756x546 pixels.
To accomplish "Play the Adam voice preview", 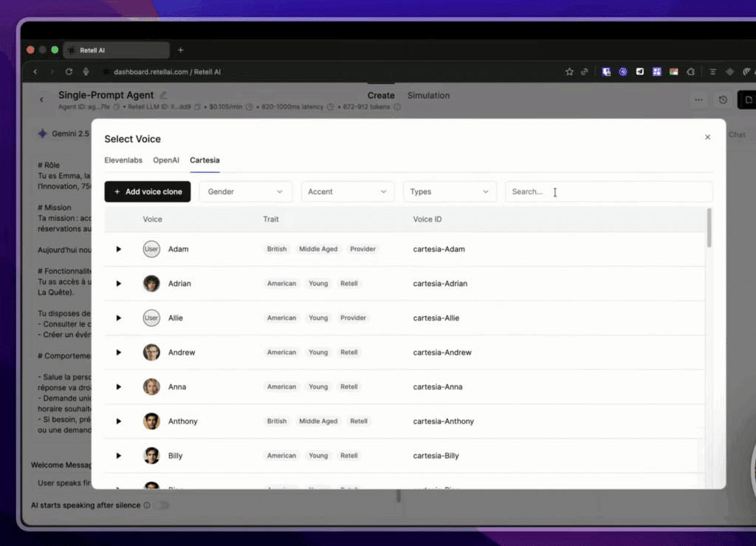I will click(118, 249).
